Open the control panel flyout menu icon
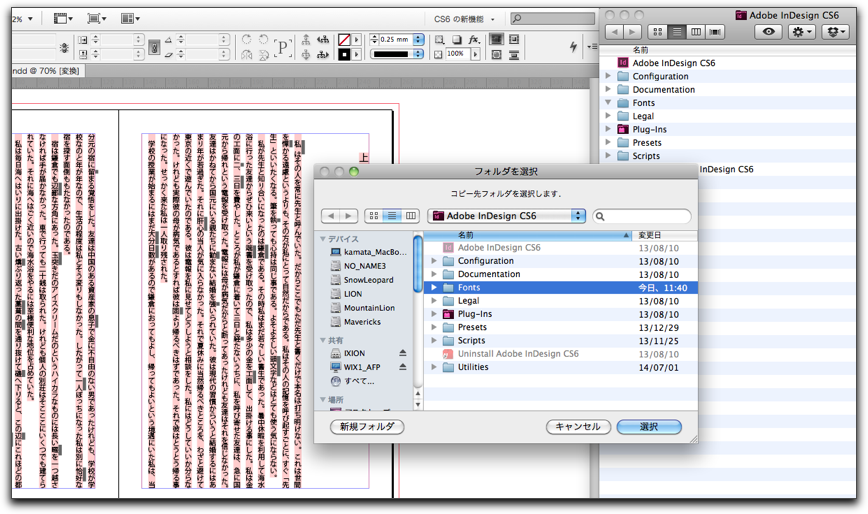Image resolution: width=868 pixels, height=514 pixels. 590,47
